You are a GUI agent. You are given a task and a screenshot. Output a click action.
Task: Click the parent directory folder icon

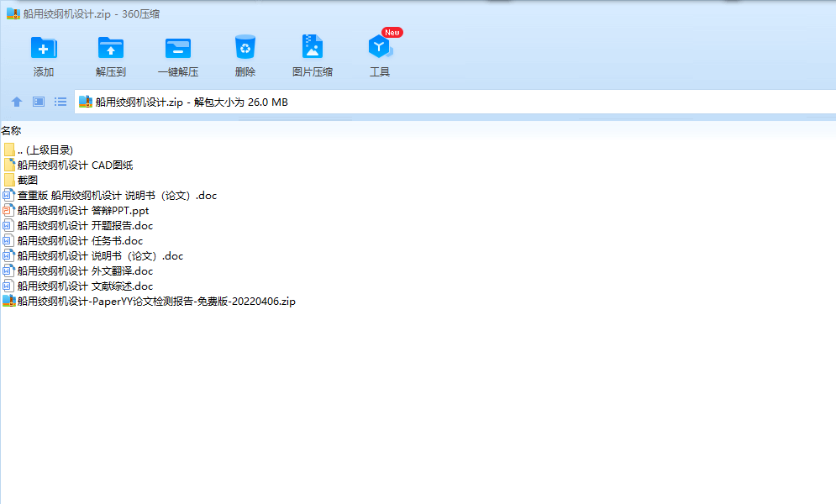point(9,150)
